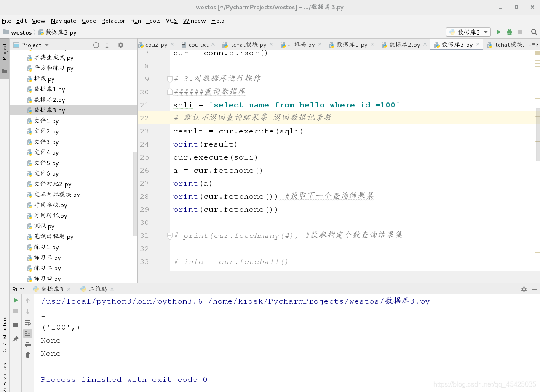The height and width of the screenshot is (392, 540).
Task: Click the Collapse All icon in Project panel
Action: point(107,45)
